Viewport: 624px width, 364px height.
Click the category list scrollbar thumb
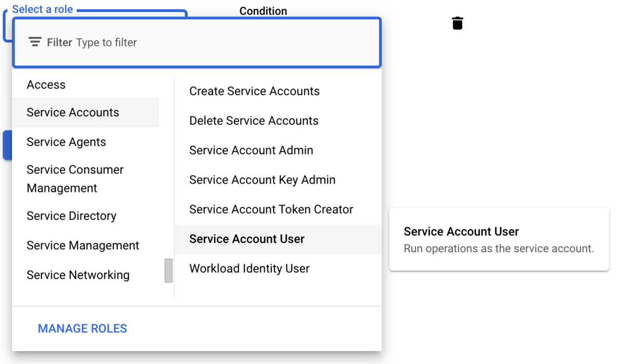point(168,270)
